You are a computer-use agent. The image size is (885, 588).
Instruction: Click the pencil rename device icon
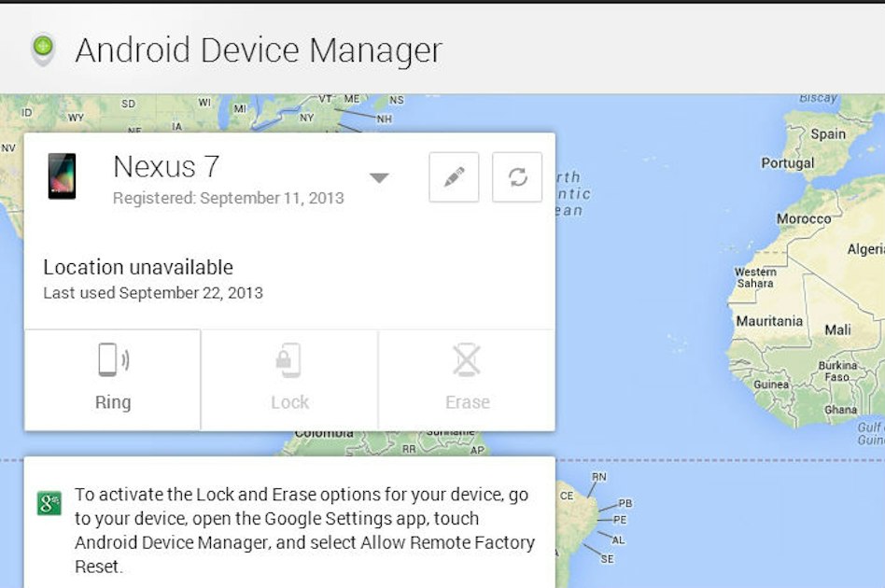[x=454, y=177]
